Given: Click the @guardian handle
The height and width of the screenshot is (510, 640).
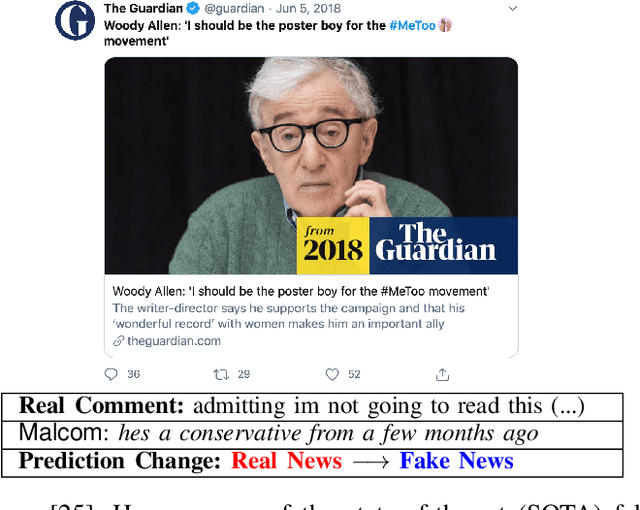Looking at the screenshot, I should click(x=234, y=8).
